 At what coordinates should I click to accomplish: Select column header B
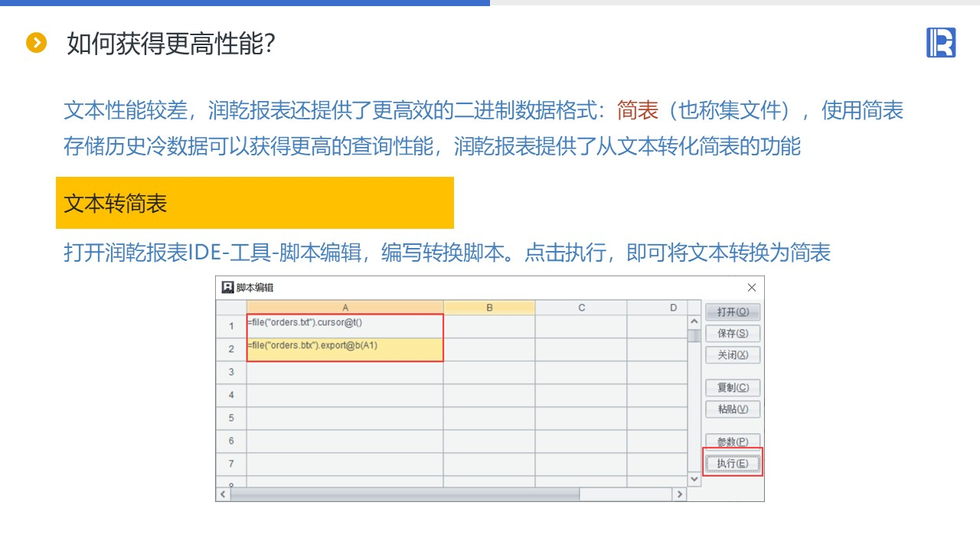click(489, 308)
